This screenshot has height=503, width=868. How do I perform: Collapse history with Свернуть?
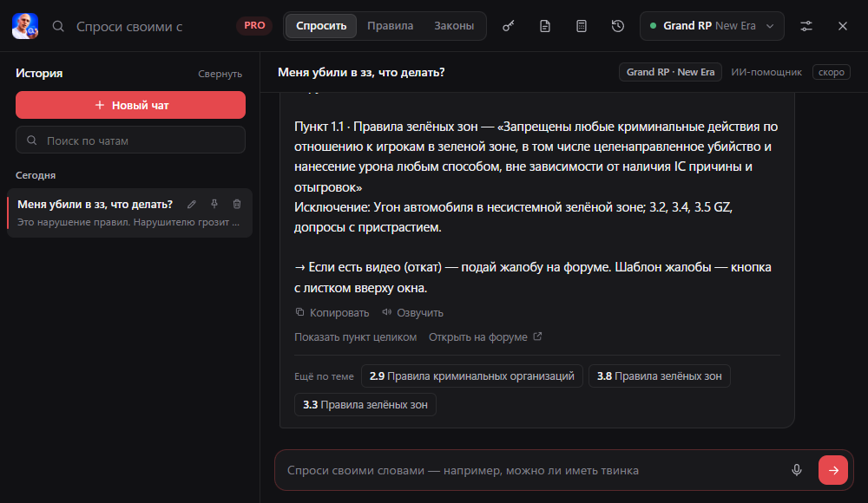point(220,74)
